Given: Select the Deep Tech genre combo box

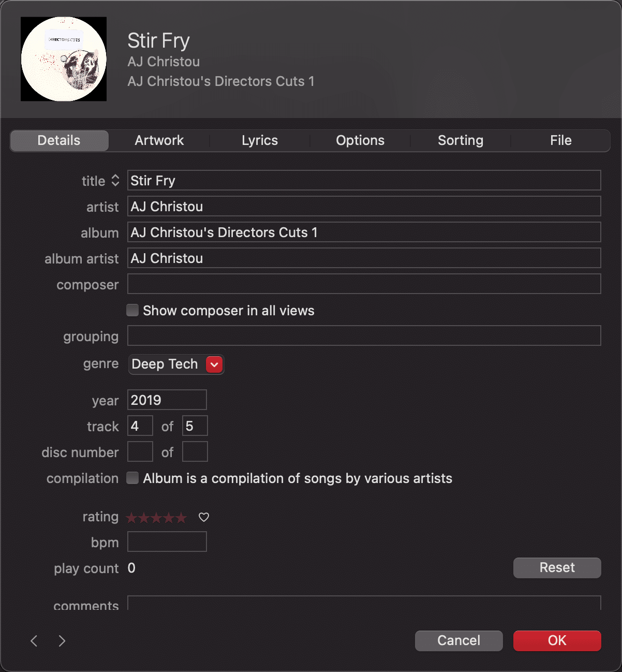Looking at the screenshot, I should tap(176, 364).
